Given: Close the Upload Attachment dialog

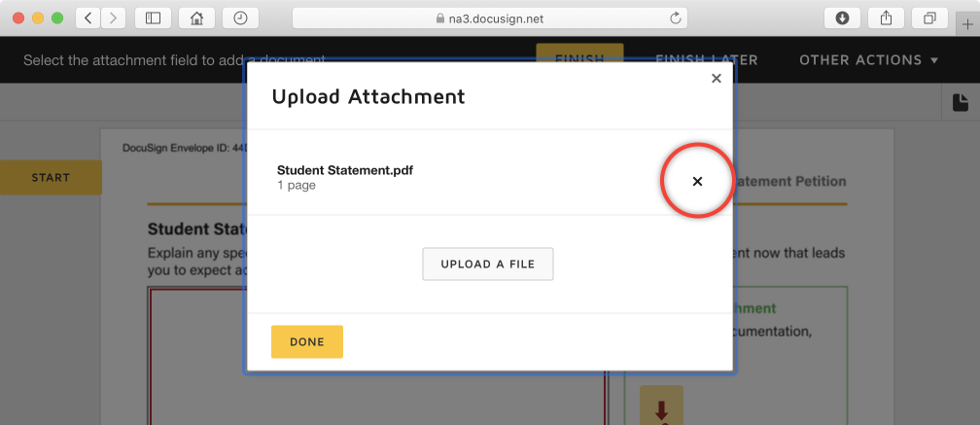Looking at the screenshot, I should [717, 78].
